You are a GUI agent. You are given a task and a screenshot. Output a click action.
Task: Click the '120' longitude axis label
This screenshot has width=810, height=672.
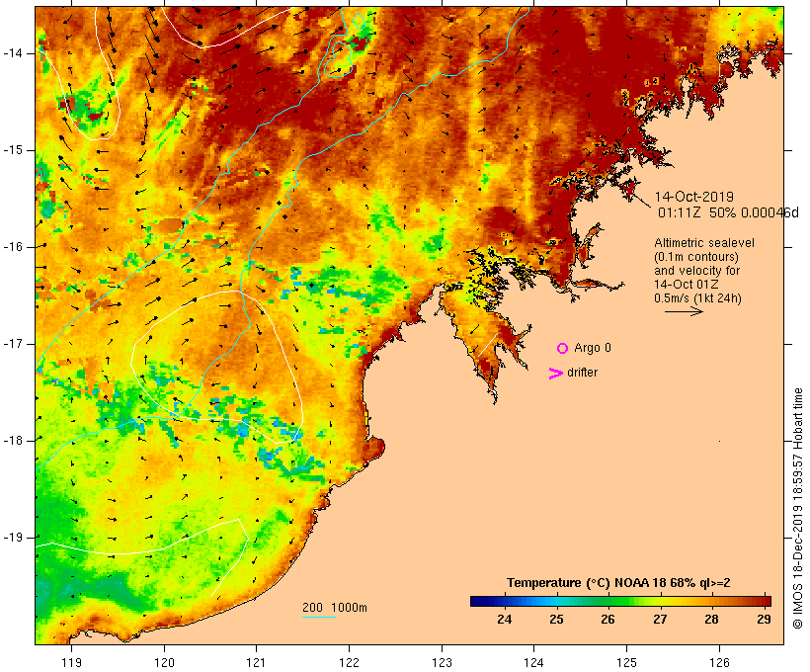[164, 663]
